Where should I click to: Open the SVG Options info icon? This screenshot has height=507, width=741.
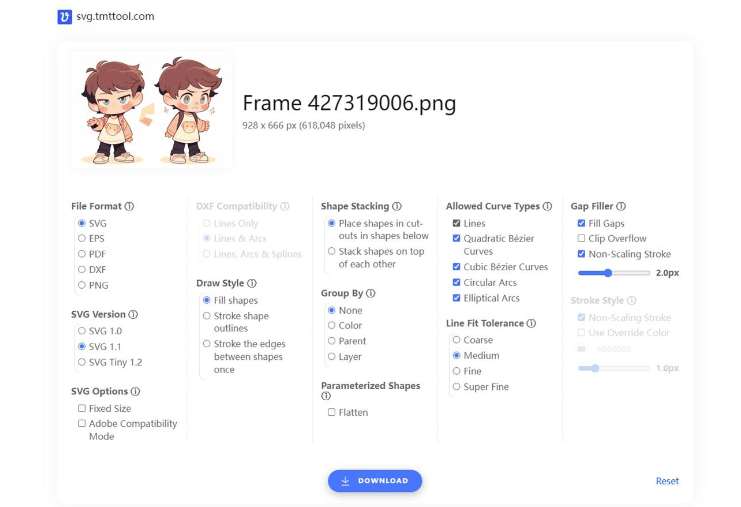point(135,392)
